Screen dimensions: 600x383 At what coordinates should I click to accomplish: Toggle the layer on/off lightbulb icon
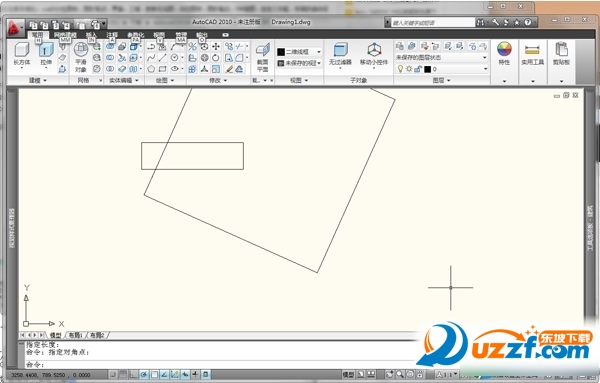coord(400,69)
